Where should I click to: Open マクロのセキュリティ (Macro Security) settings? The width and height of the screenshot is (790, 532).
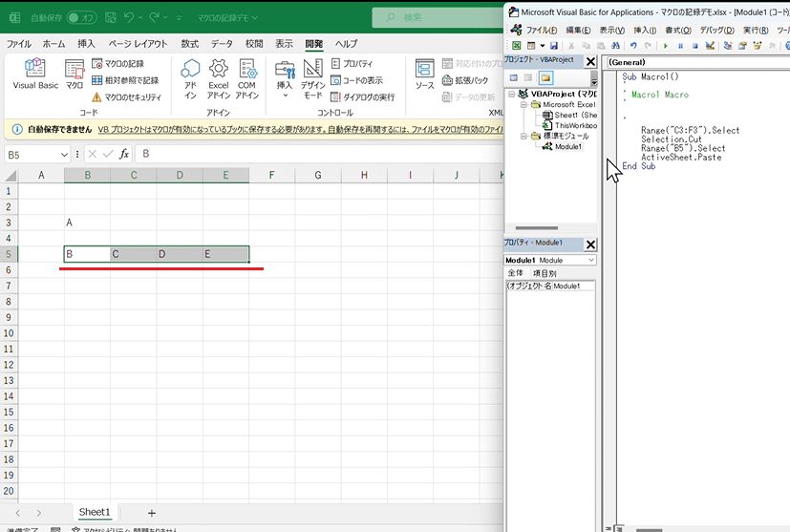126,96
